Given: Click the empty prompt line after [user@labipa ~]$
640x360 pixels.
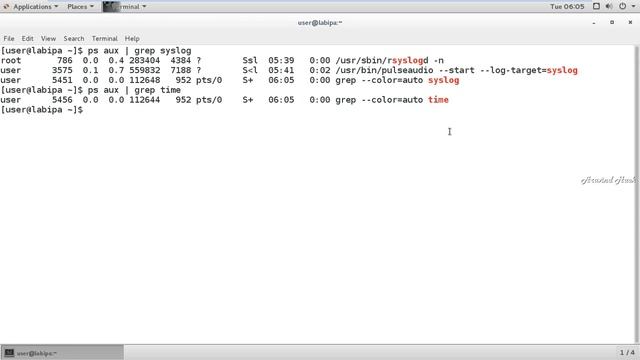Looking at the screenshot, I should (42, 110).
